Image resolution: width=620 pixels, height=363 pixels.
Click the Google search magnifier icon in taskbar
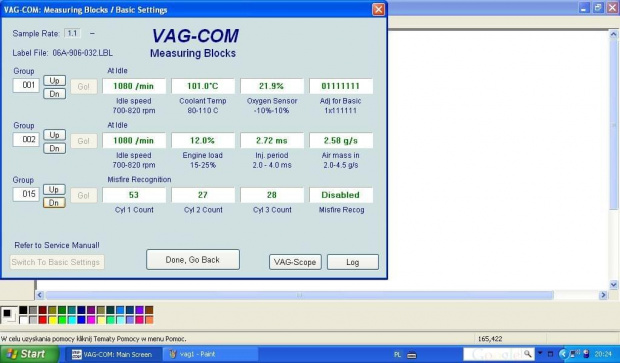[527, 354]
